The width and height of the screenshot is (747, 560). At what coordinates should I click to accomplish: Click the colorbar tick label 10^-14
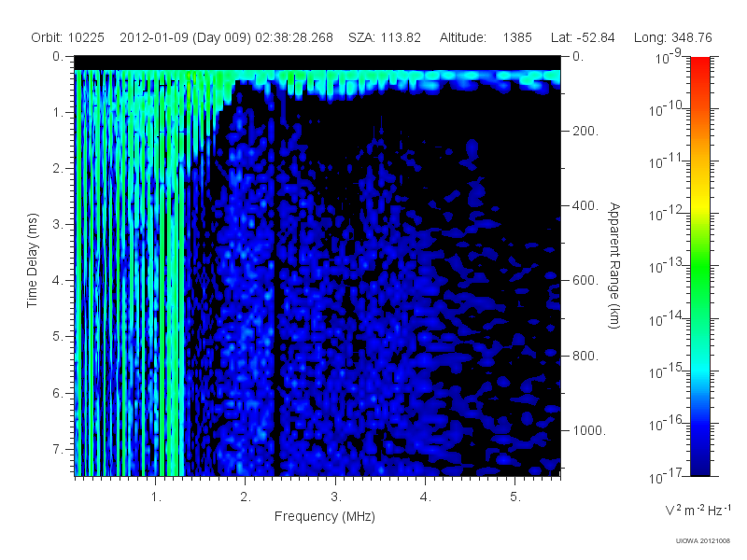tap(668, 320)
